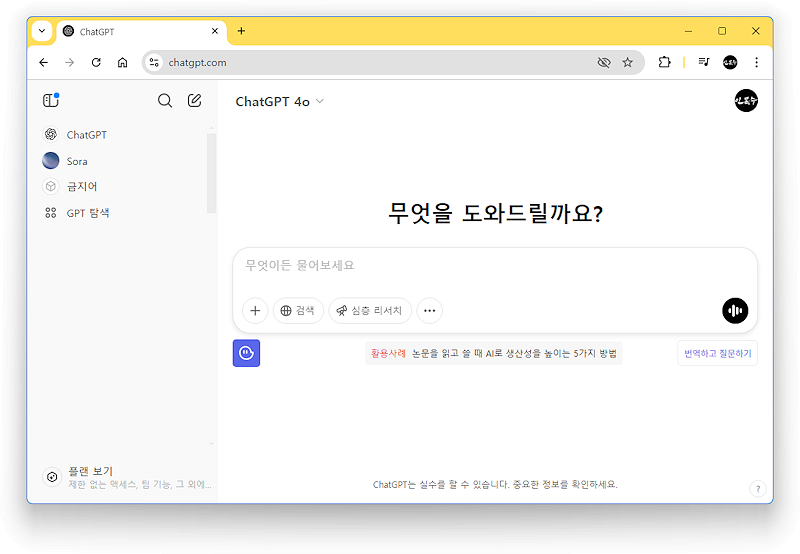Bookmark the page with the star icon
The height and width of the screenshot is (554, 800).
[628, 62]
